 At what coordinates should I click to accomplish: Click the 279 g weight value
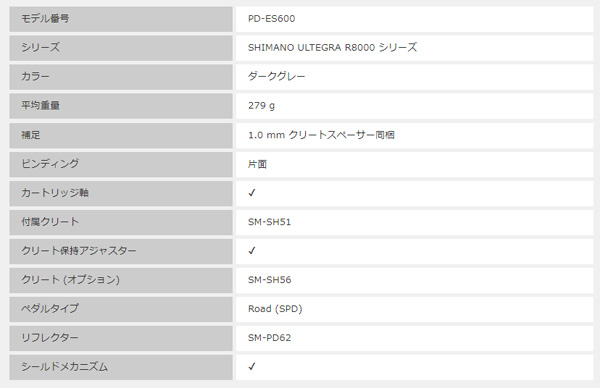click(261, 106)
